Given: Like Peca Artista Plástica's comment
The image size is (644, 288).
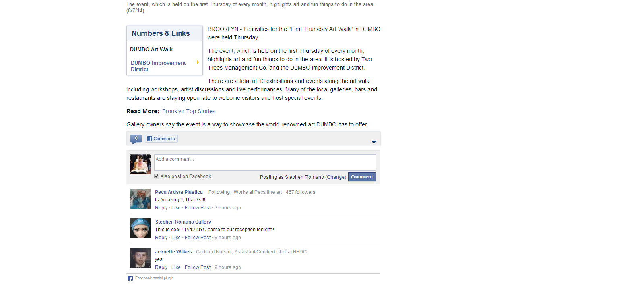Looking at the screenshot, I should (176, 208).
